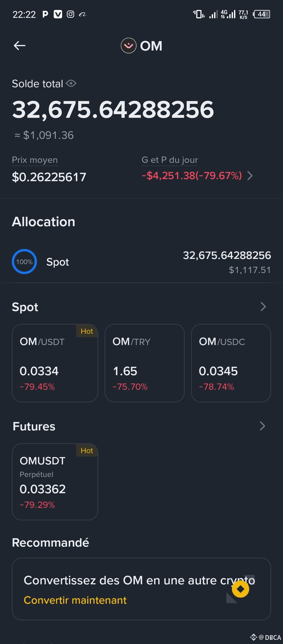Image resolution: width=283 pixels, height=644 pixels.
Task: Expand daily G et P details chevron
Action: coord(250,176)
